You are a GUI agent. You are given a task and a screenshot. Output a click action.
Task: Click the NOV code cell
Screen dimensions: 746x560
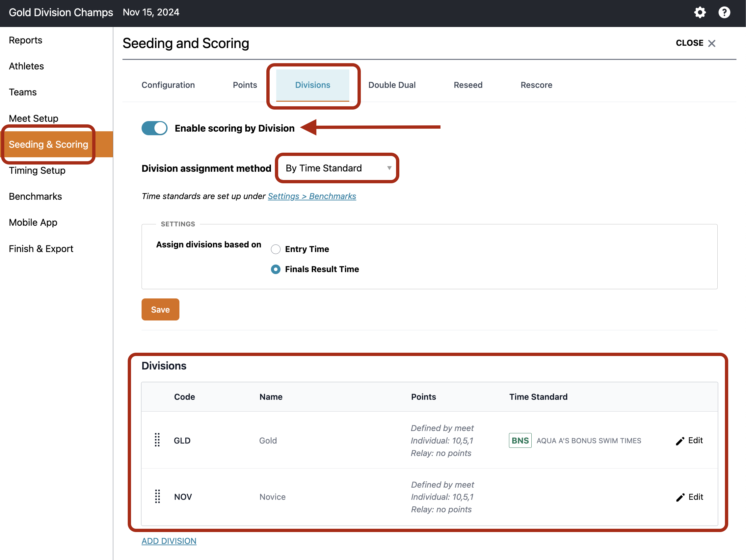pos(183,496)
